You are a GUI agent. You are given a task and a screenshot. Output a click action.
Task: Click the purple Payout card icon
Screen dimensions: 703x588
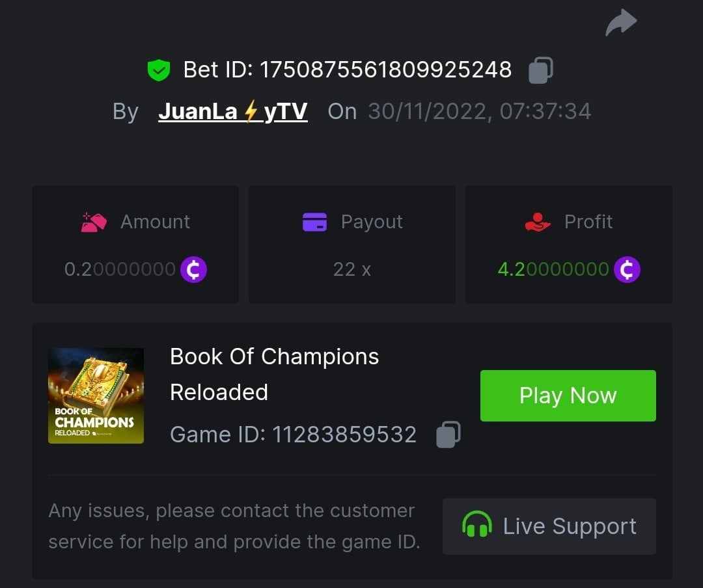(315, 222)
